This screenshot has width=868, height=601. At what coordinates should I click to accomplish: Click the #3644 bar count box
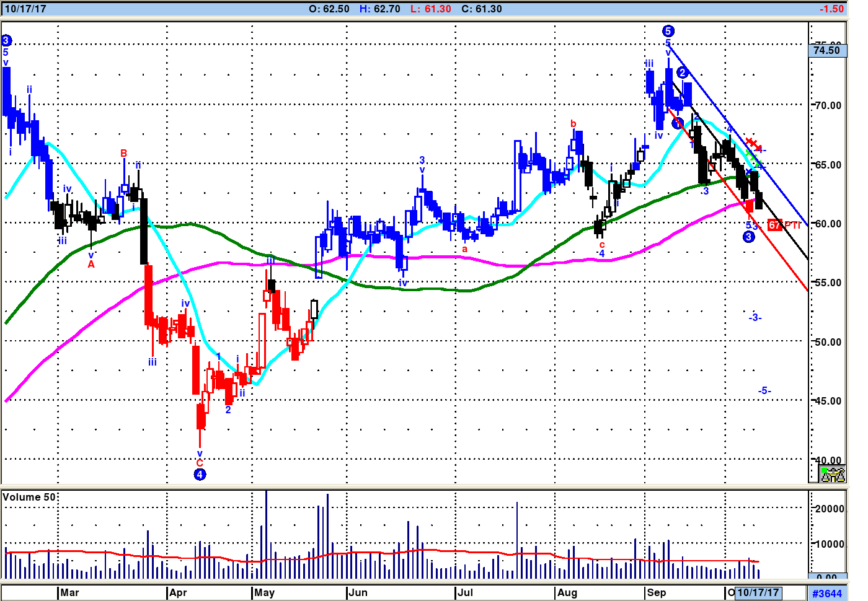(827, 594)
